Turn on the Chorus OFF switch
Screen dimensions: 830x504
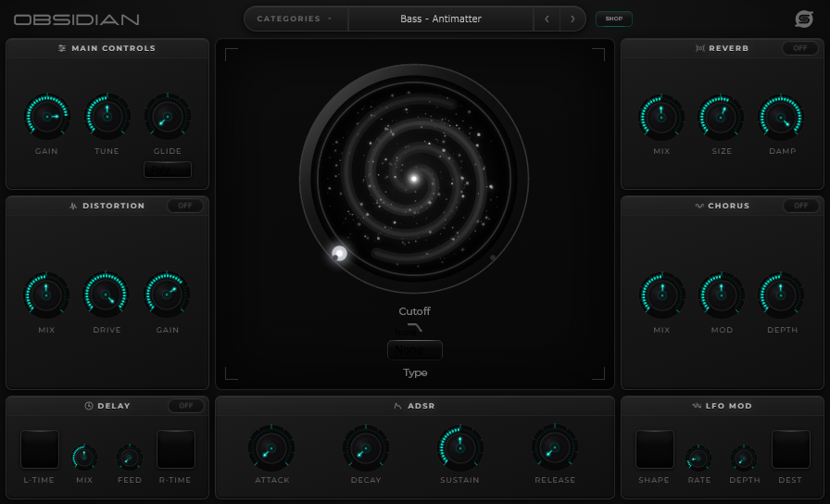click(801, 206)
